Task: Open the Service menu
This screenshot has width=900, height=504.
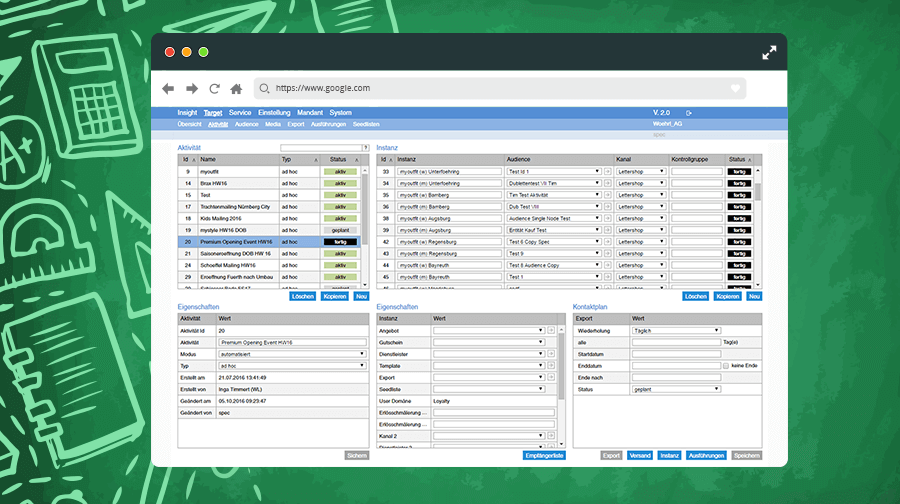Action: [x=240, y=113]
